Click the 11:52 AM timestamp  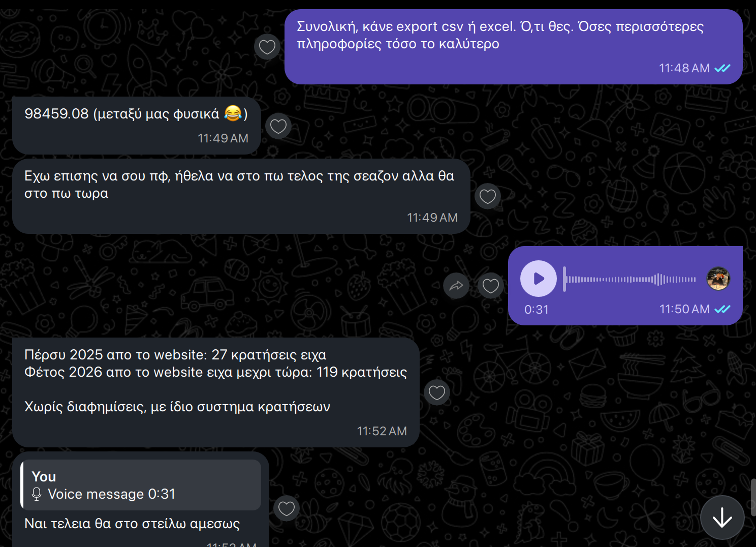click(x=382, y=431)
